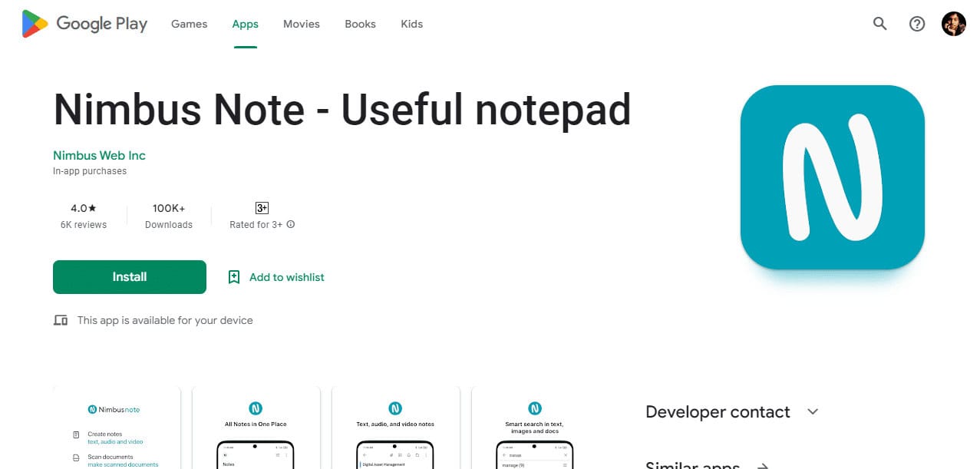Click the Rated for 3+ label
980x469 pixels.
(256, 225)
